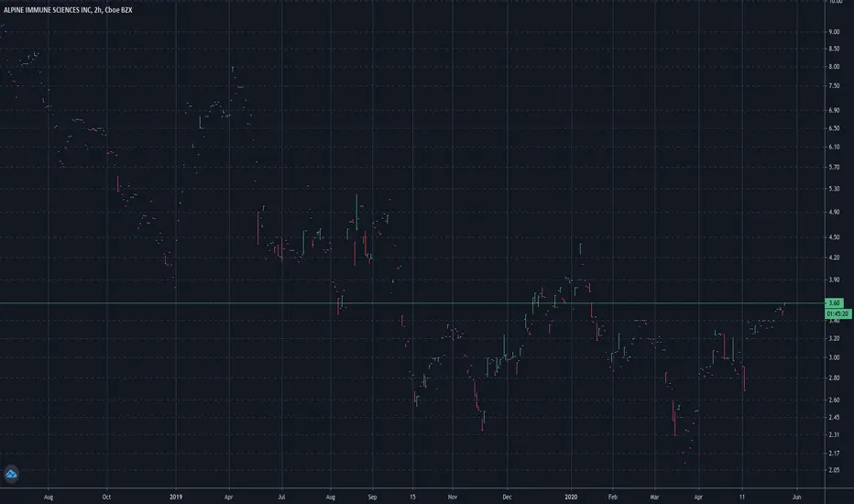This screenshot has height=504, width=854.
Task: Click the Jun label on time axis
Action: pyautogui.click(x=796, y=497)
